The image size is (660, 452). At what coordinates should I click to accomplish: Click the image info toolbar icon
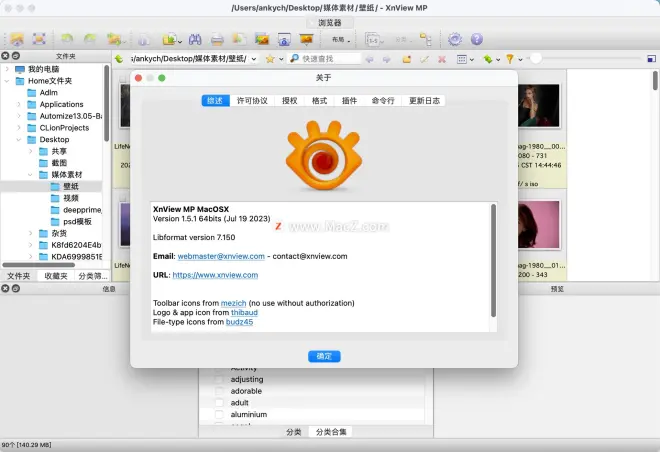[144, 40]
